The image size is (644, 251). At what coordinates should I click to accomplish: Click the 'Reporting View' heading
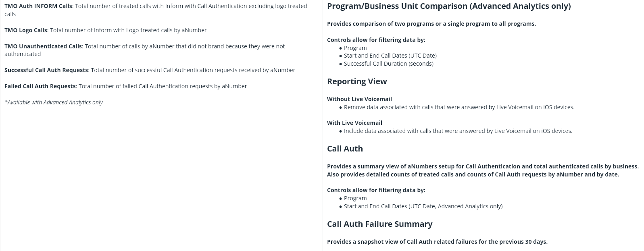click(x=357, y=81)
